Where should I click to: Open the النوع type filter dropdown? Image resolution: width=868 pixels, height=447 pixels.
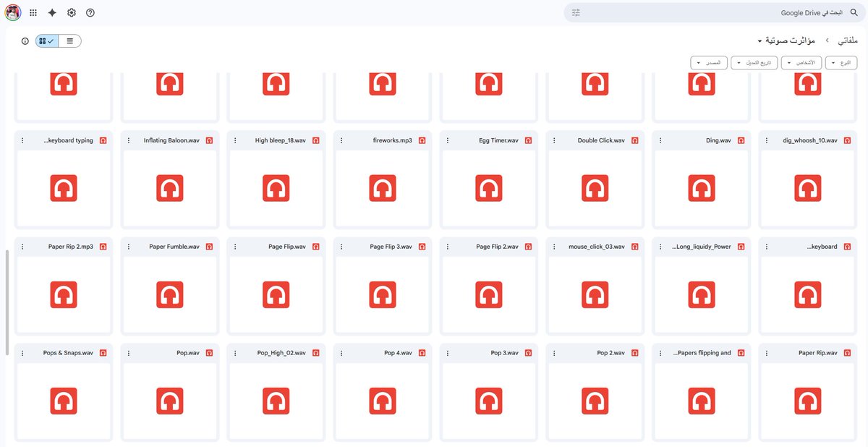tap(841, 63)
